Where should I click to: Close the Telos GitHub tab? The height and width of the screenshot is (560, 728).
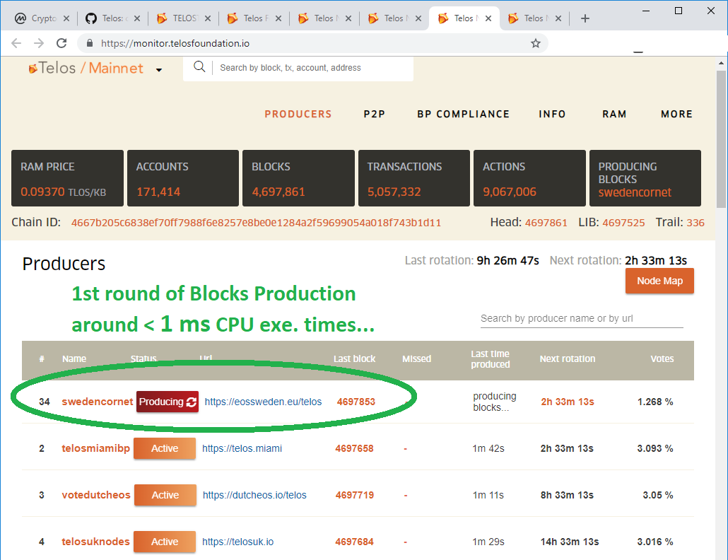pos(137,18)
